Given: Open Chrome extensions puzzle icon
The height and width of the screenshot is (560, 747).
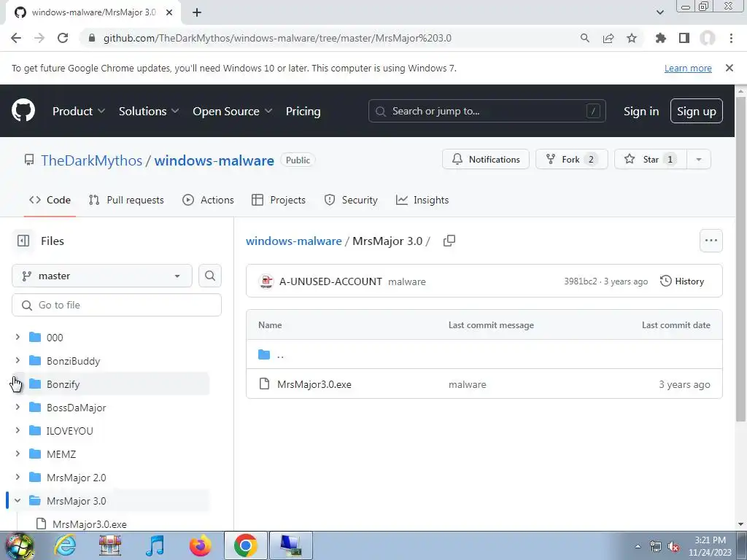Looking at the screenshot, I should click(x=660, y=38).
